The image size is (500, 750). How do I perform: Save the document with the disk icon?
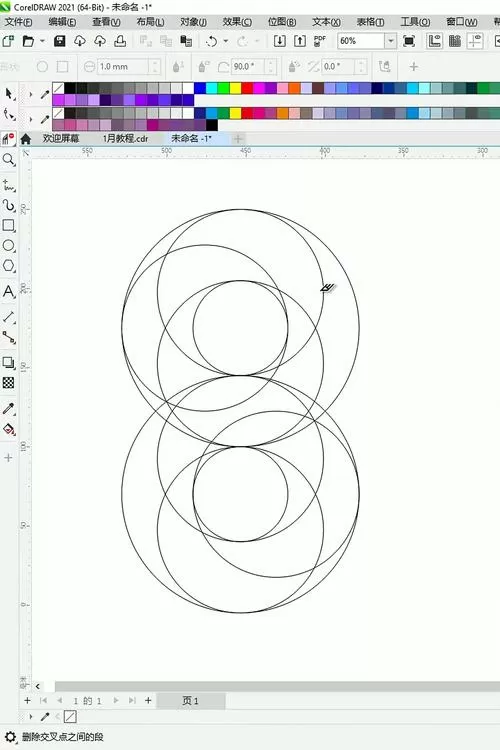click(x=59, y=41)
